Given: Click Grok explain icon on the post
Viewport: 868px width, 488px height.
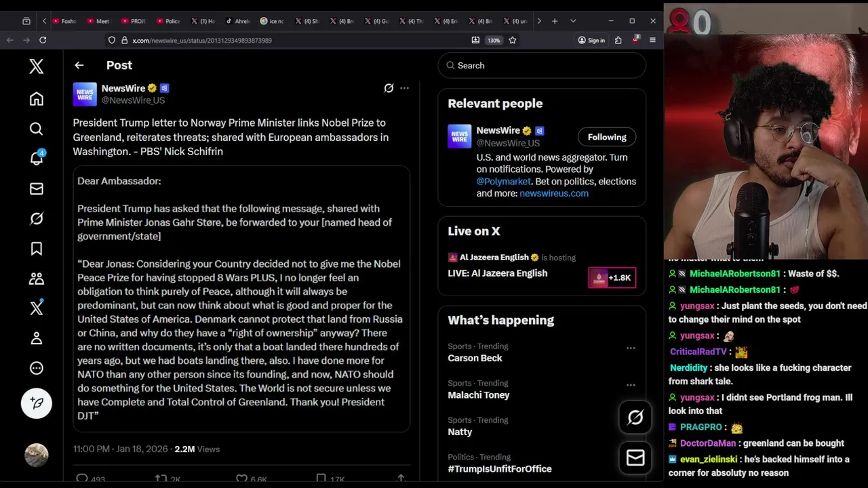Looking at the screenshot, I should [389, 88].
